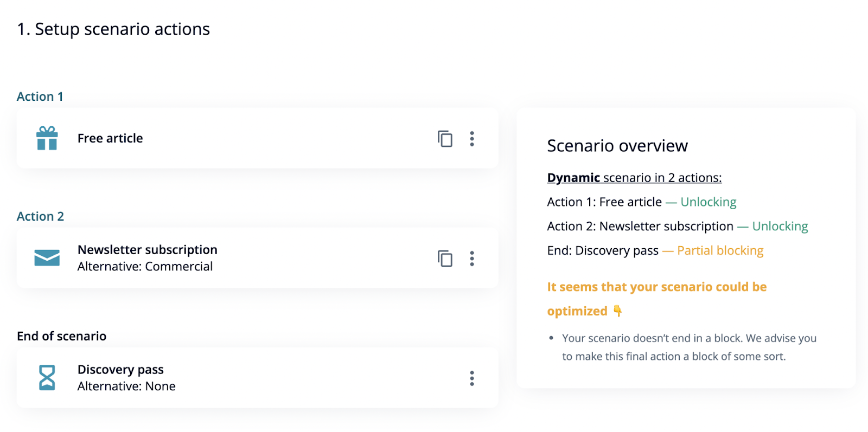
Task: Click the Setup scenario actions heading
Action: (x=113, y=29)
